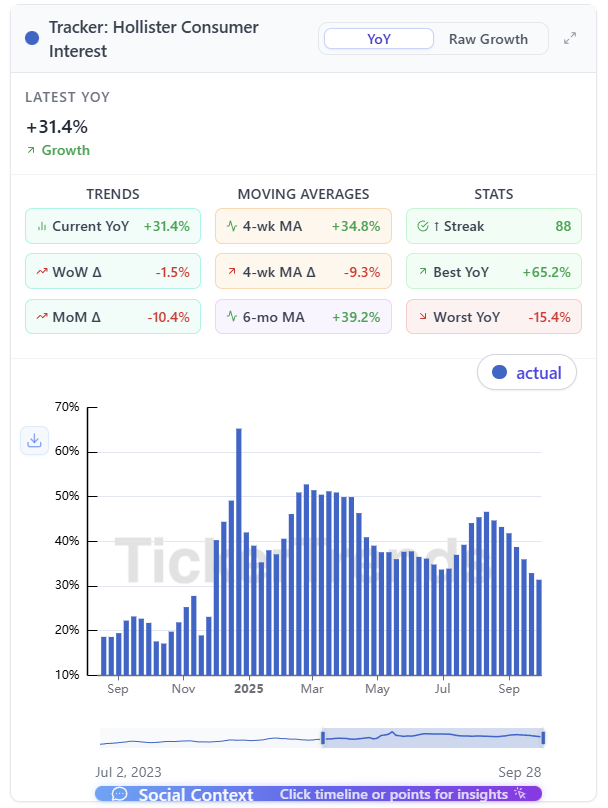Toggle the actual series legend

pos(527,373)
